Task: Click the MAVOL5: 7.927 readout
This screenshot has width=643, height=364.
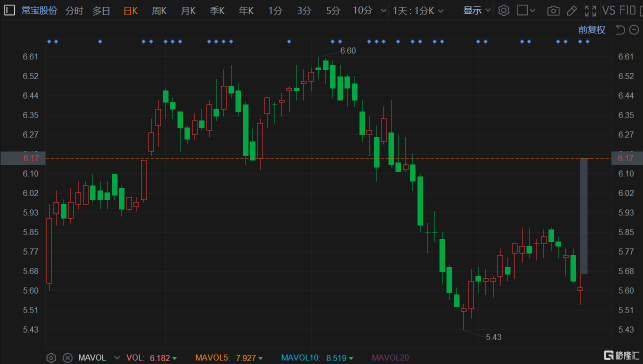Action: [229, 358]
